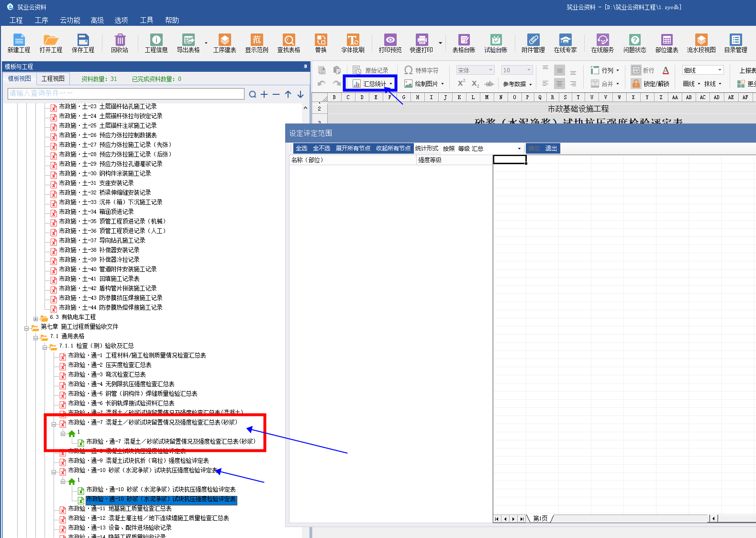Click 特殊字符 button
The height and width of the screenshot is (538, 756).
[422, 70]
